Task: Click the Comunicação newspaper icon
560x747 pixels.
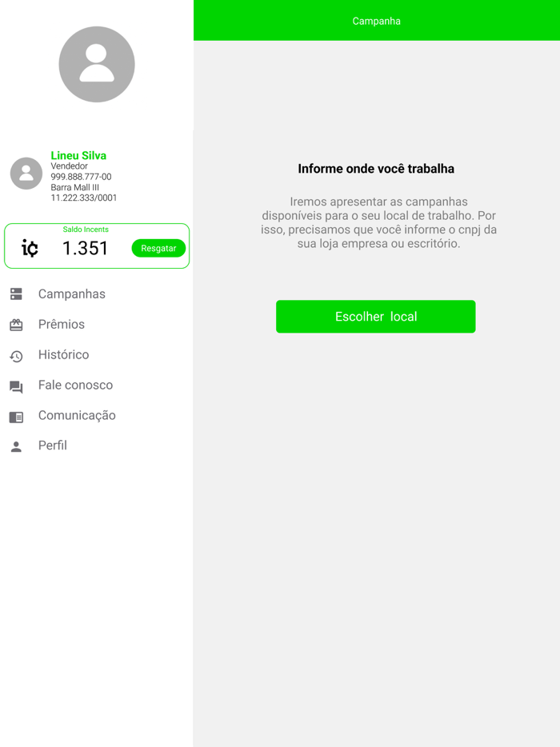Action: point(16,417)
